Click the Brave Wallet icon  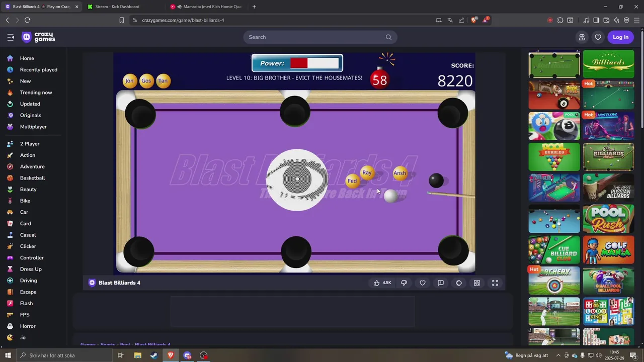606,20
